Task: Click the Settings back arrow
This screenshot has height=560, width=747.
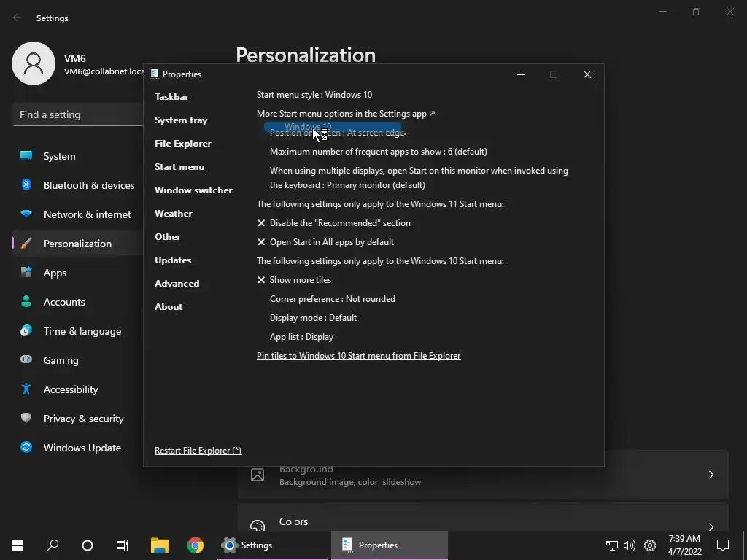Action: click(18, 17)
